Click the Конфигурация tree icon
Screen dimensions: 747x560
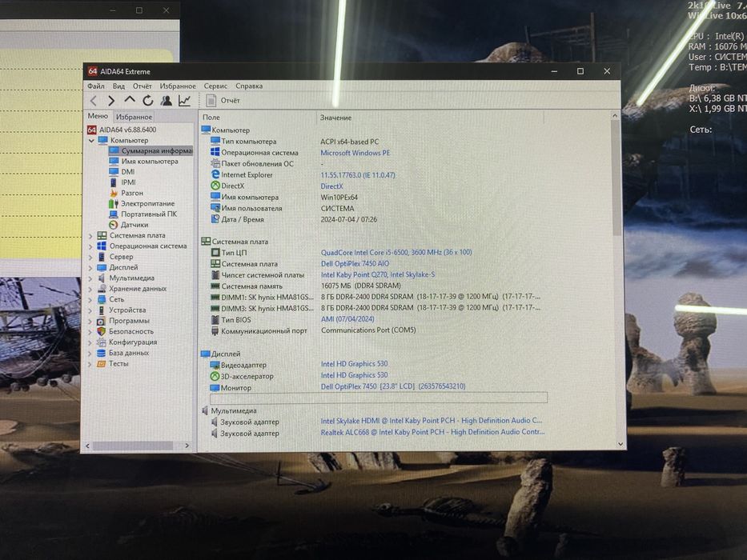click(x=101, y=342)
